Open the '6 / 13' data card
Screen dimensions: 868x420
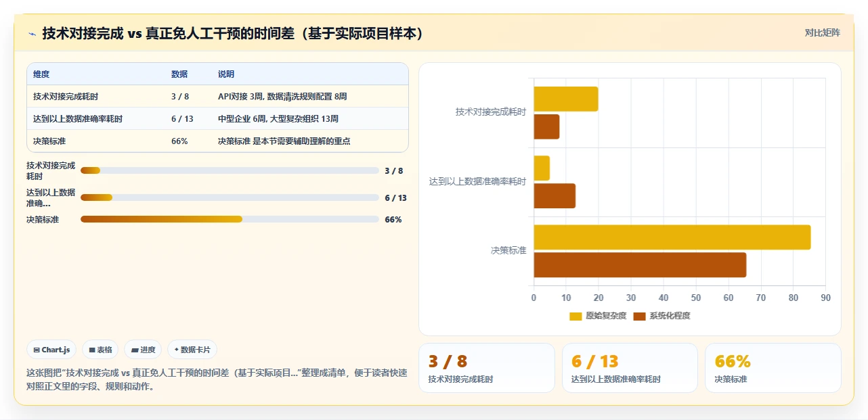coord(630,368)
